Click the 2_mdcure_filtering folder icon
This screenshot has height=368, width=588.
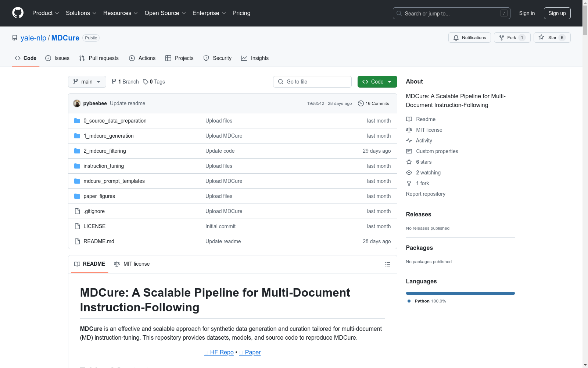pos(77,151)
